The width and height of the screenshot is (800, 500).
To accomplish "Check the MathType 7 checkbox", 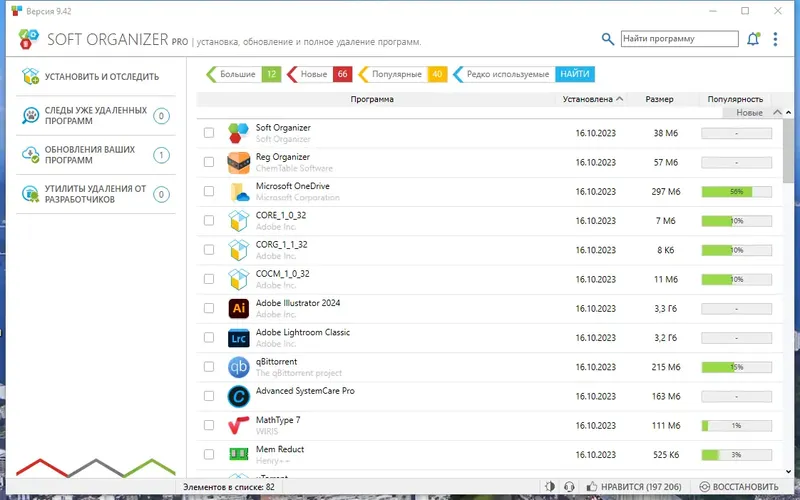I will point(209,424).
